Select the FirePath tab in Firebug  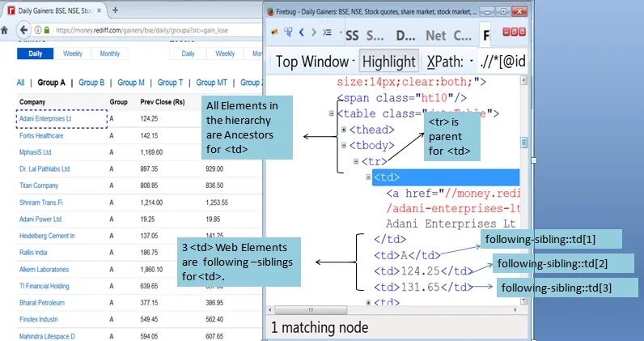point(486,36)
